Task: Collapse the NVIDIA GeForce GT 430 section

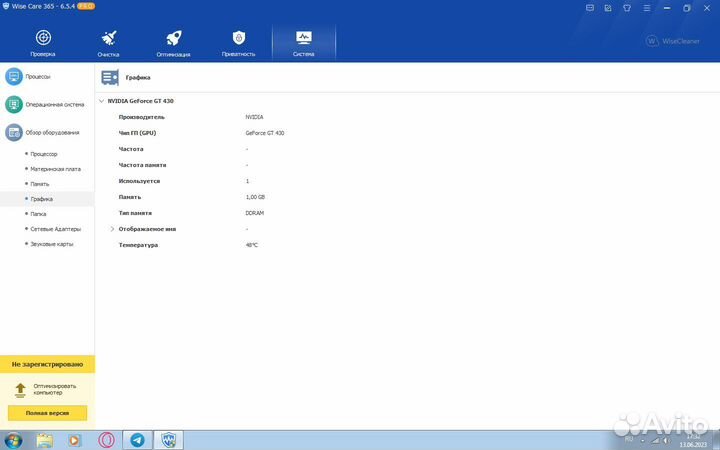Action: (102, 101)
